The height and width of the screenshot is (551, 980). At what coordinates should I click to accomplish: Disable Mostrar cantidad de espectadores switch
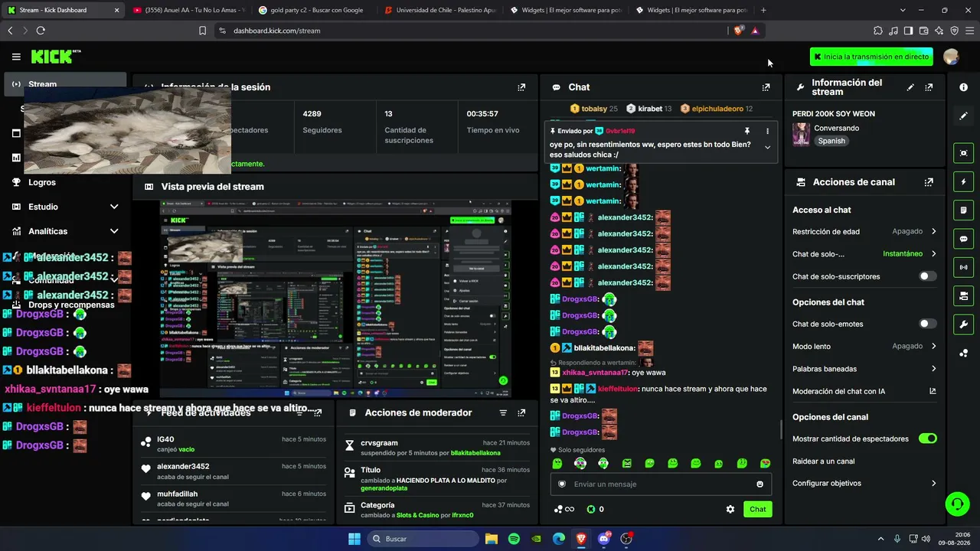(928, 439)
